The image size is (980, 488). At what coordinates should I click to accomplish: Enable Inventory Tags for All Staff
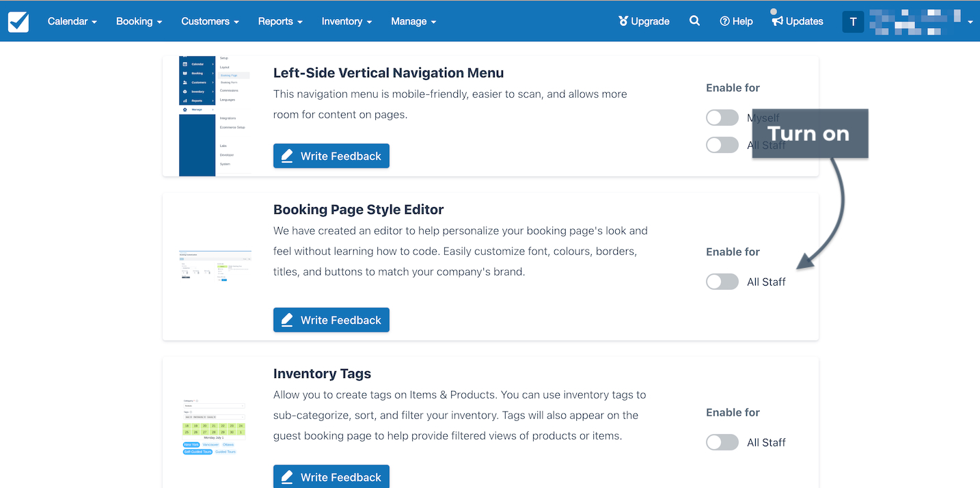pyautogui.click(x=722, y=442)
